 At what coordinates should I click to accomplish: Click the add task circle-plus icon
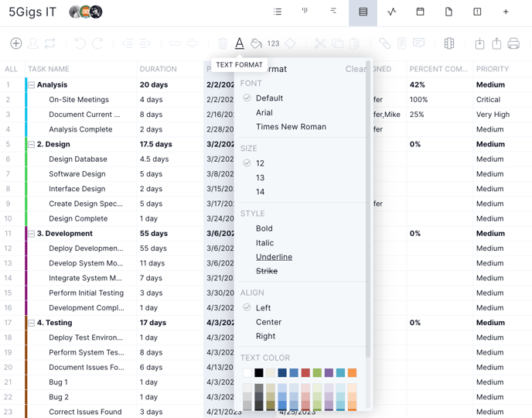tap(16, 43)
